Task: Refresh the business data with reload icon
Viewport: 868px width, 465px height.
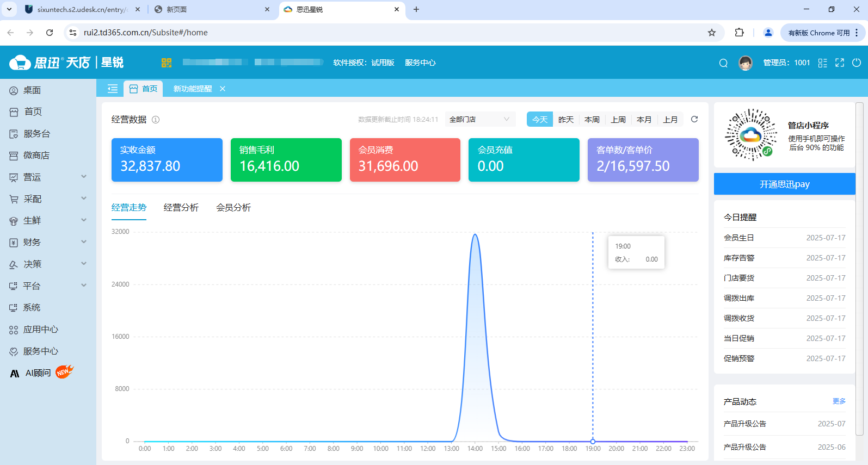Action: [694, 119]
